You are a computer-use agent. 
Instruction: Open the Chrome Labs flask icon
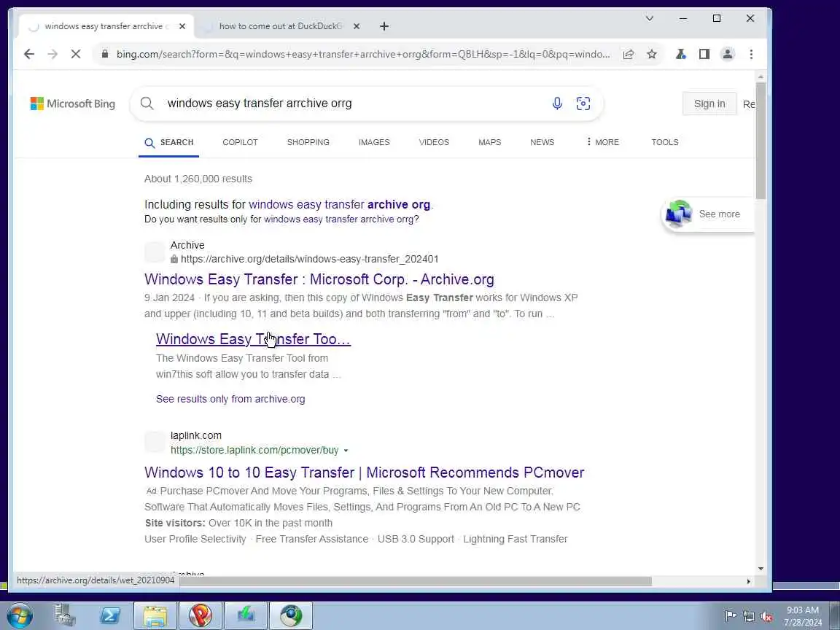[x=681, y=54]
